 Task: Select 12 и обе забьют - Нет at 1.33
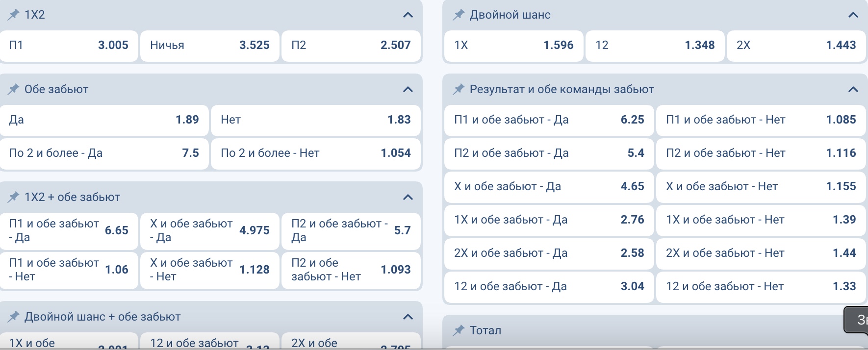761,287
